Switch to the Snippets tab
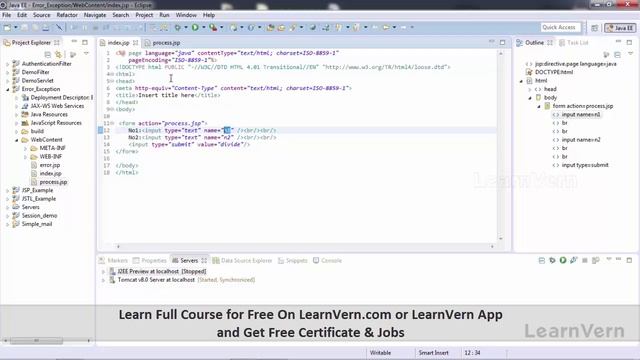The image size is (640, 360). 293,260
